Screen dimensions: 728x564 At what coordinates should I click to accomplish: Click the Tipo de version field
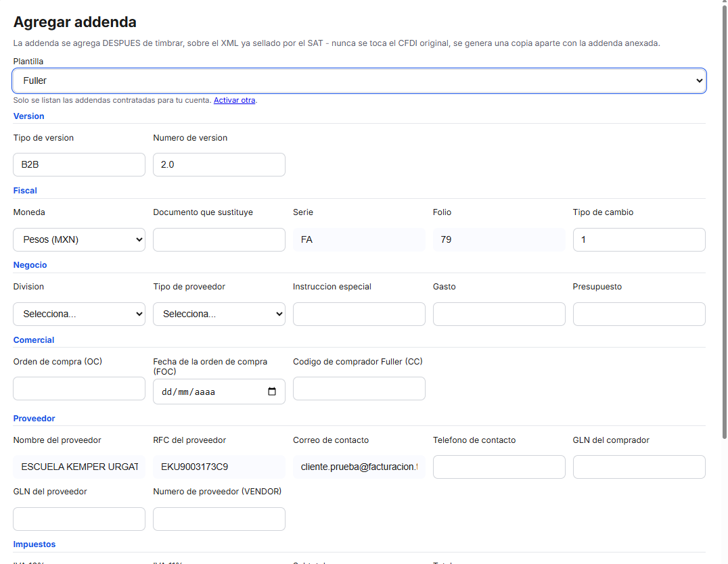click(x=79, y=165)
